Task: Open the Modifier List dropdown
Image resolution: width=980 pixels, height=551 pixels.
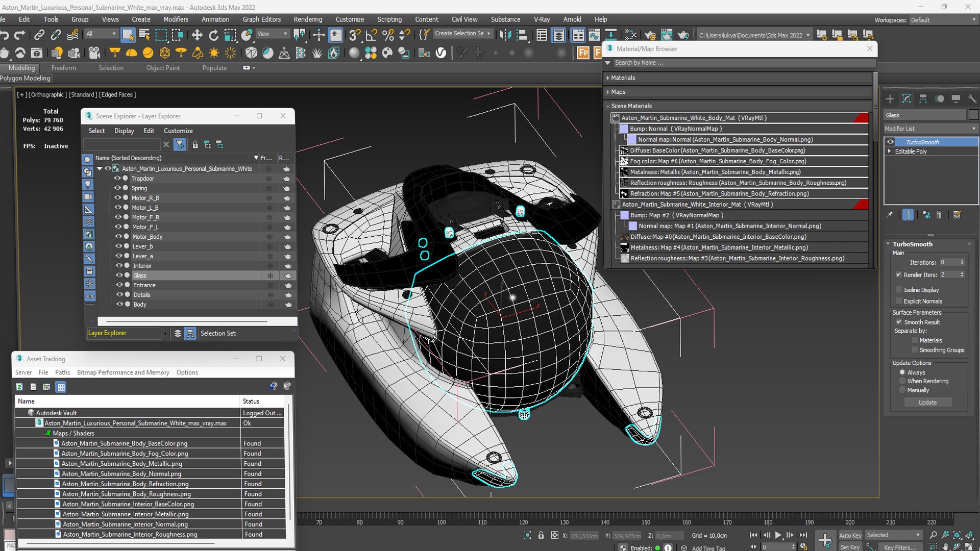Action: 930,129
